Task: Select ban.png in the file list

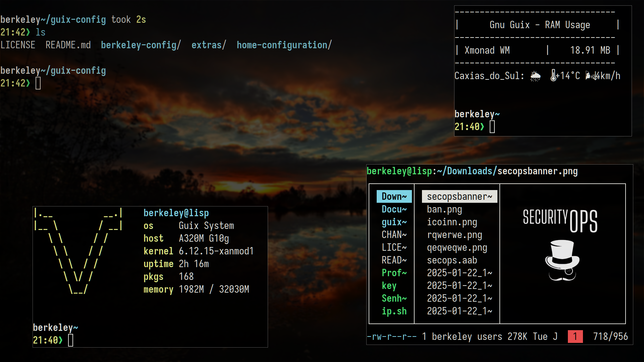Action: click(444, 209)
